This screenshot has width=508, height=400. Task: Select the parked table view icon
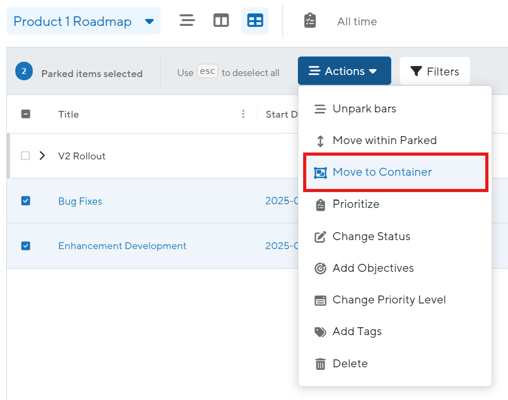pyautogui.click(x=255, y=21)
